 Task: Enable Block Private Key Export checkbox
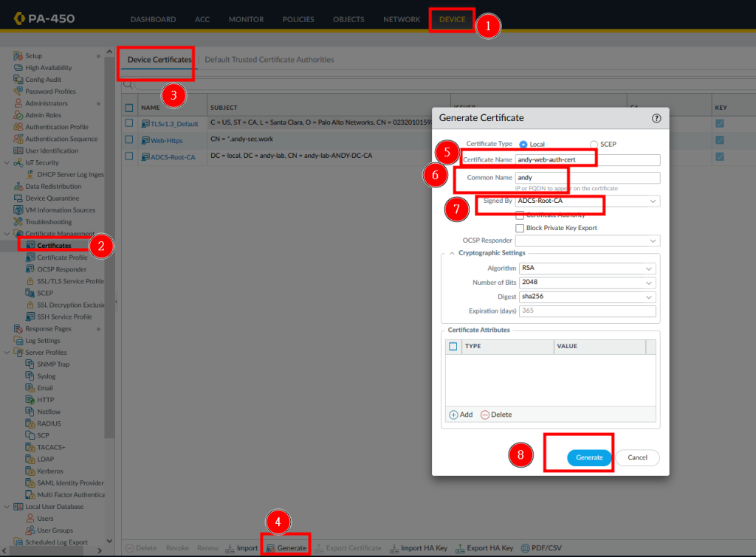[520, 229]
